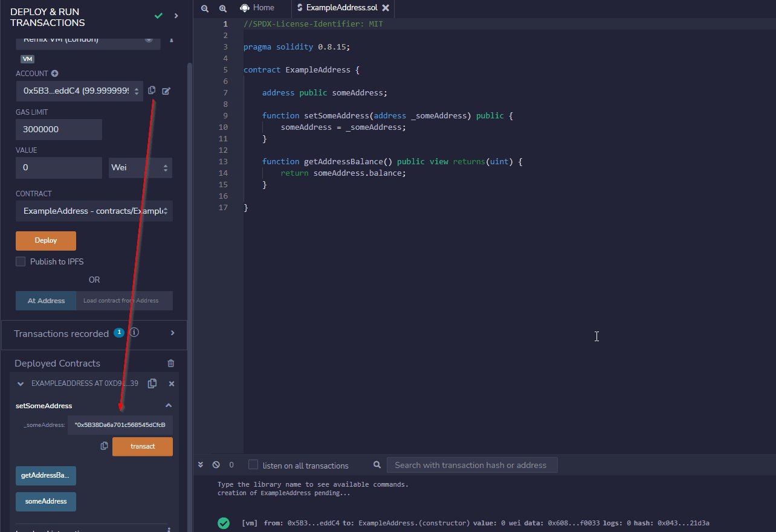Click 'creation of ExampleAddress pending...' message
This screenshot has width=776, height=532.
click(283, 493)
